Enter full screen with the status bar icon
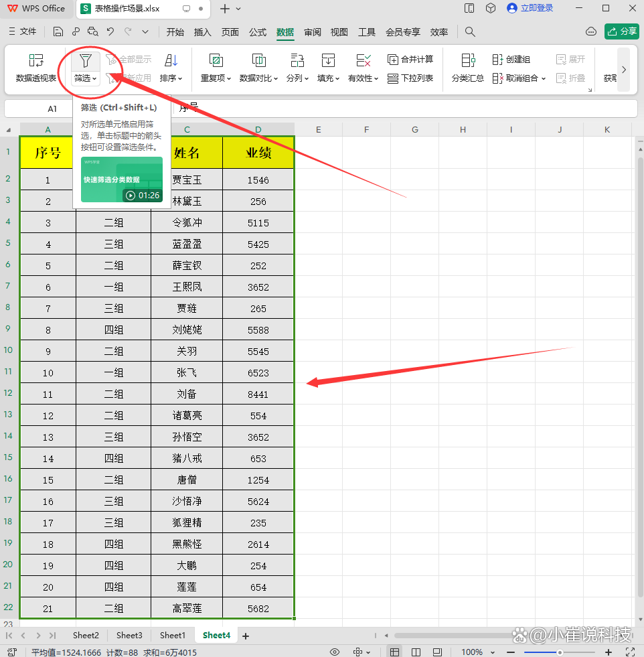Image resolution: width=644 pixels, height=657 pixels. (630, 652)
